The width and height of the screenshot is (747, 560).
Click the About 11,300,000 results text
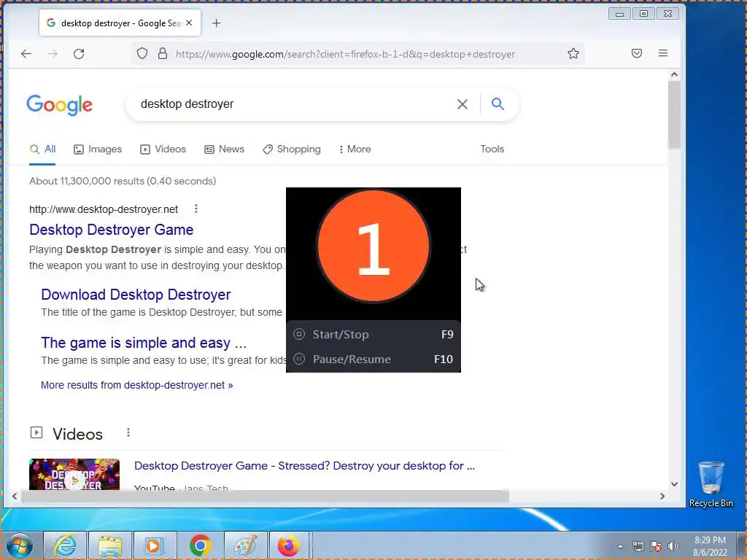tap(123, 181)
